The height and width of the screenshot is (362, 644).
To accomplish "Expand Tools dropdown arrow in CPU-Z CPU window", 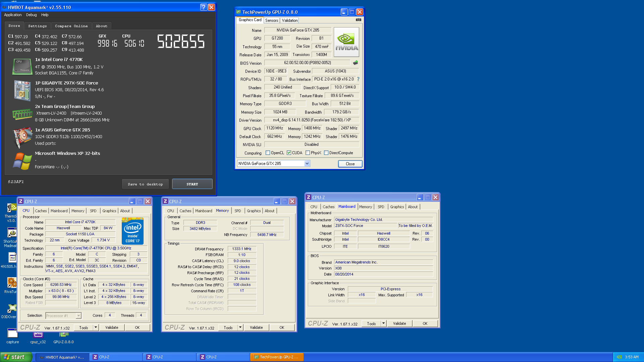I will 96,327.
